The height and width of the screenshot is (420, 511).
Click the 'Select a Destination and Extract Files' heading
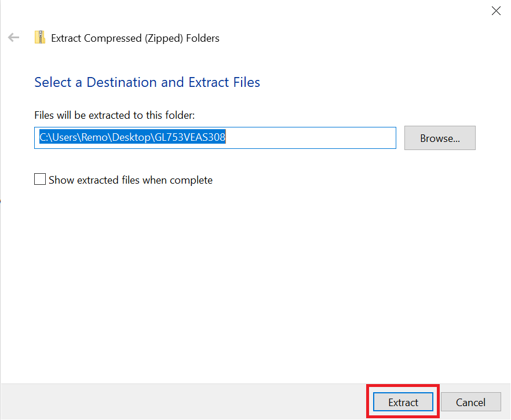(147, 82)
